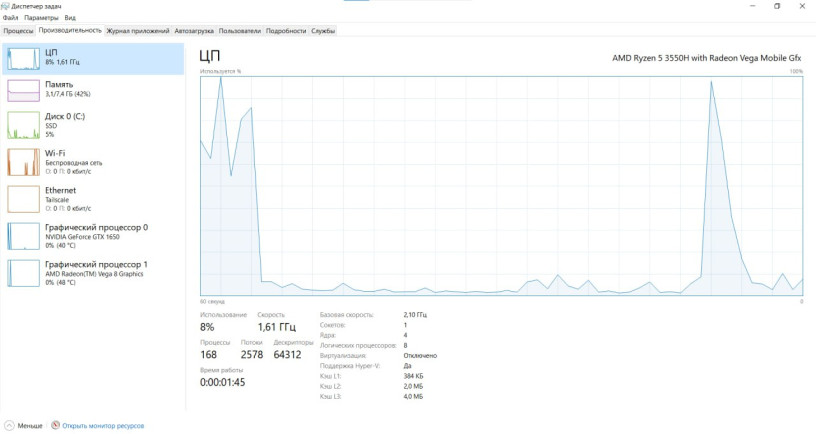Screen dimensions: 816x434
Task: Select Графический процессор 0 entry
Action: point(93,236)
